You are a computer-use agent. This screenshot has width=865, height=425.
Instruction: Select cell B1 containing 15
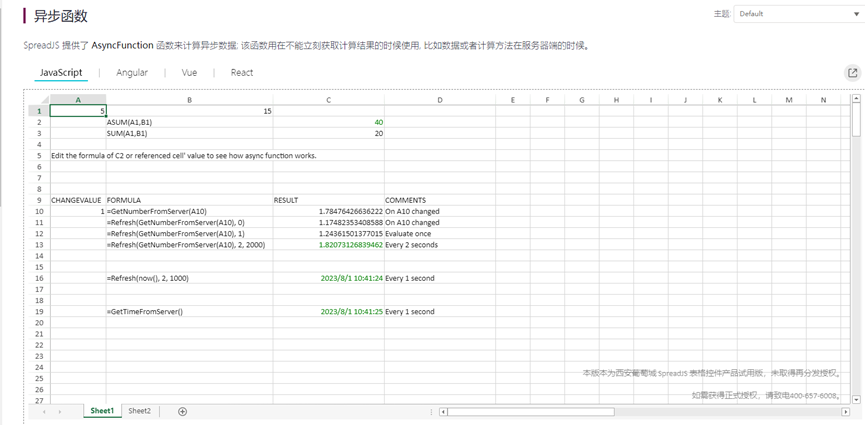tap(189, 111)
